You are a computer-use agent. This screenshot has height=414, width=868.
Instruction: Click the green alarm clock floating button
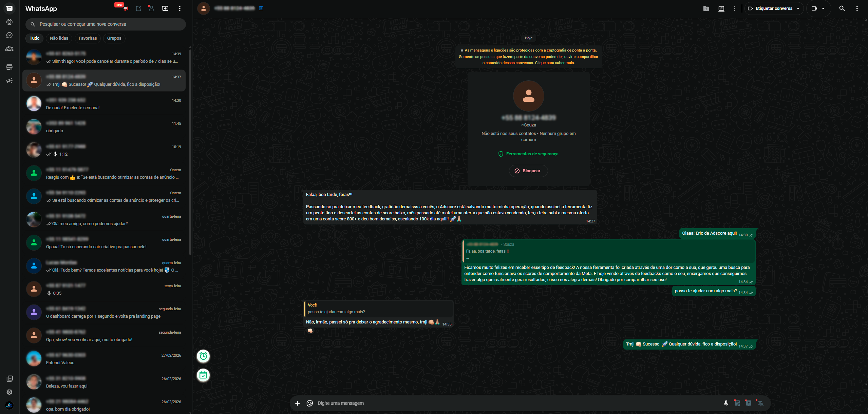[x=203, y=356]
